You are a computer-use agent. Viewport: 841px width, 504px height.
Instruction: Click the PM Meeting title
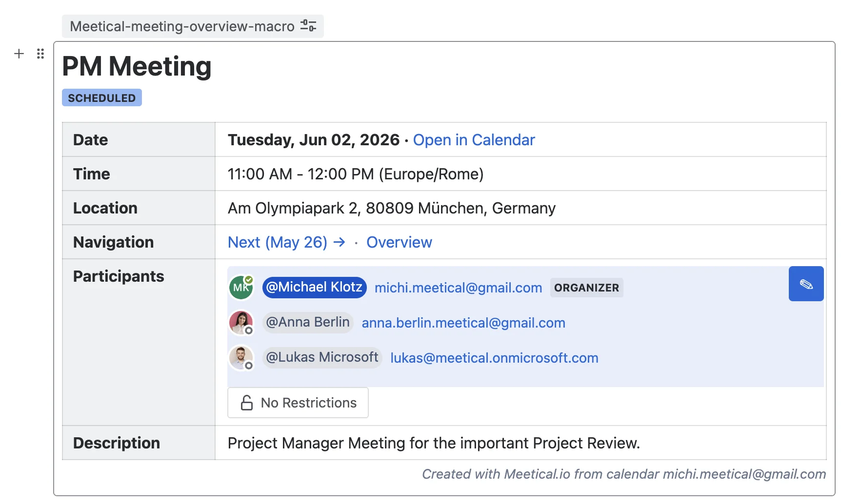[x=137, y=66]
